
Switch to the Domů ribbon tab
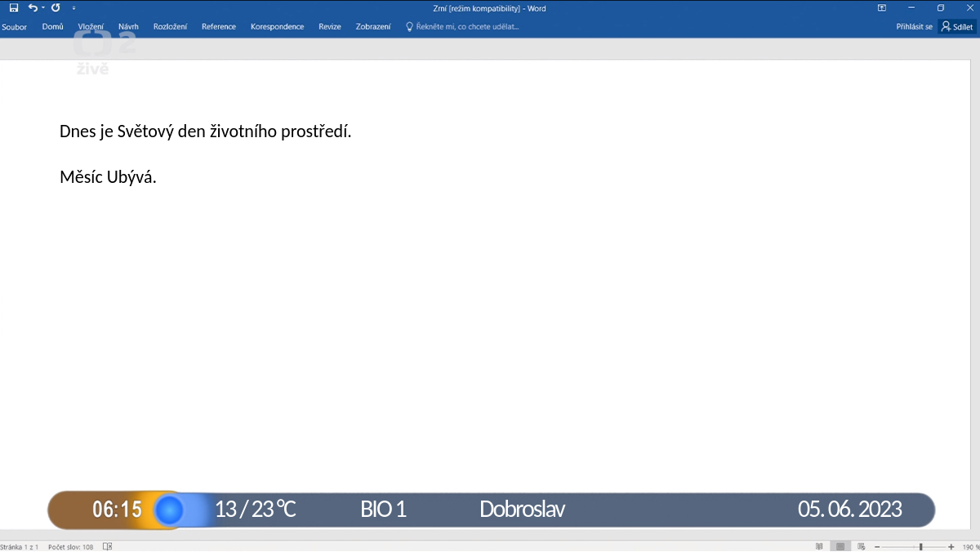[x=52, y=27]
